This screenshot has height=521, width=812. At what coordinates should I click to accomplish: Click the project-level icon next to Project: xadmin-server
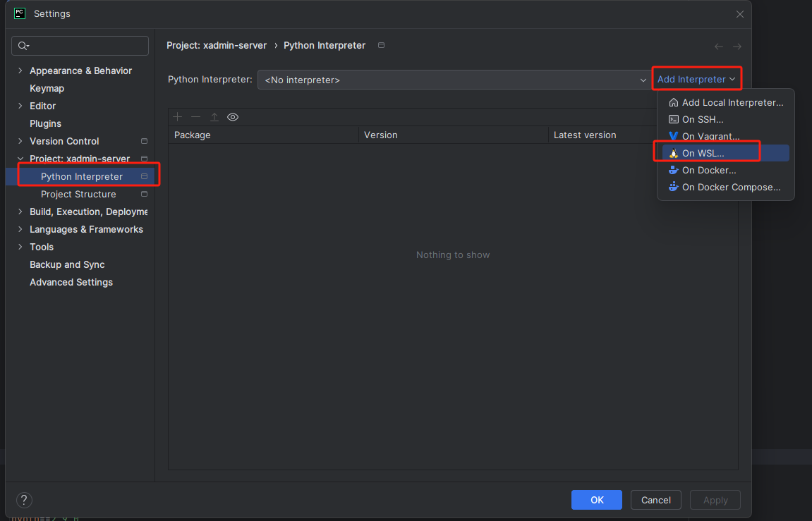(x=145, y=159)
